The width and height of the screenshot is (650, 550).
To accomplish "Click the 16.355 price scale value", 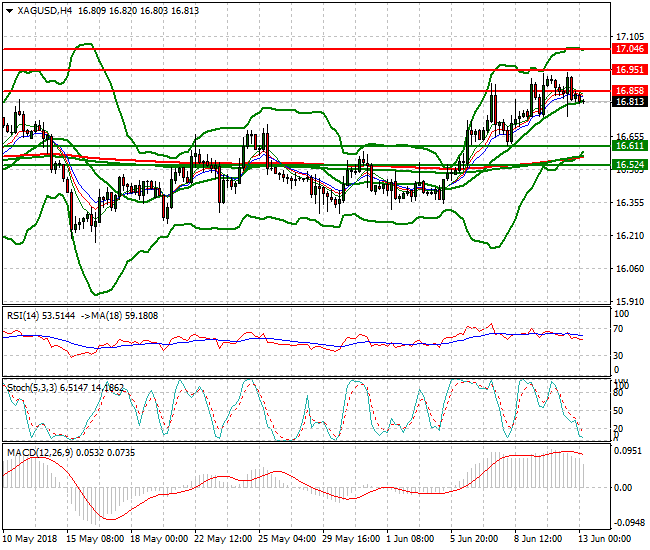I will tap(630, 203).
